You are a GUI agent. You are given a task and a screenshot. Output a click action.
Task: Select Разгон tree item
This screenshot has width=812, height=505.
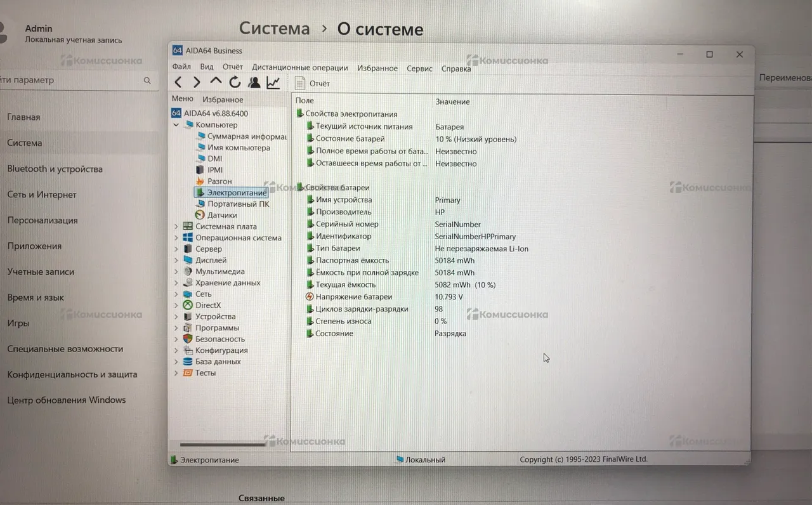click(x=214, y=181)
